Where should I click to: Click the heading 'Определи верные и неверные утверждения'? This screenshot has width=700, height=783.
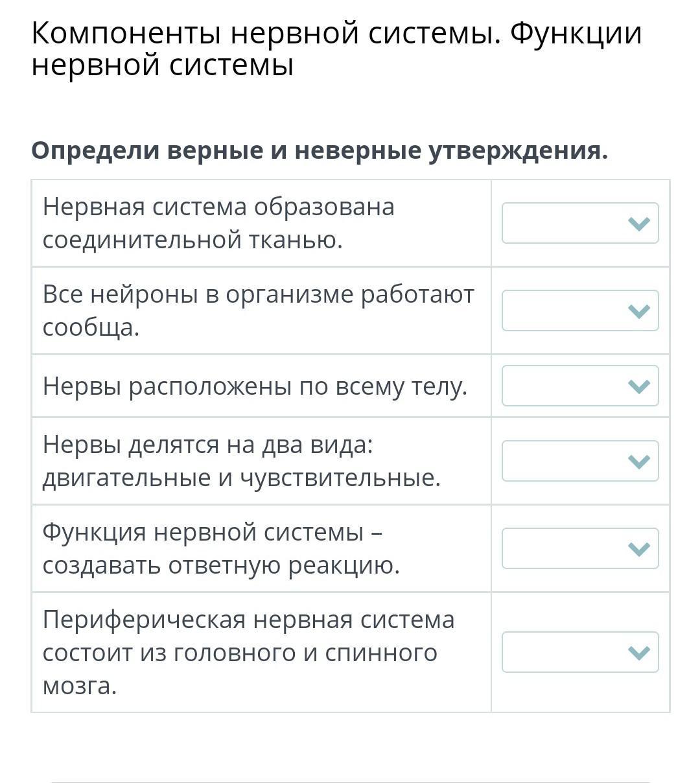(x=320, y=150)
